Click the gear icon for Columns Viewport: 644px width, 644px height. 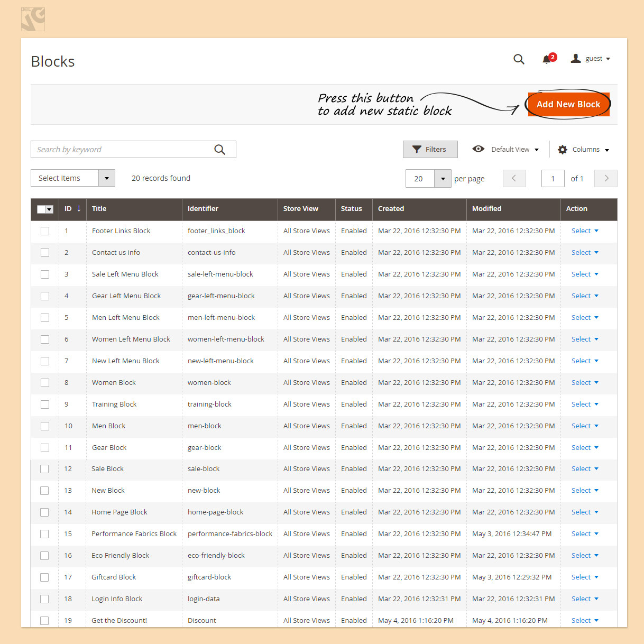[x=563, y=150]
